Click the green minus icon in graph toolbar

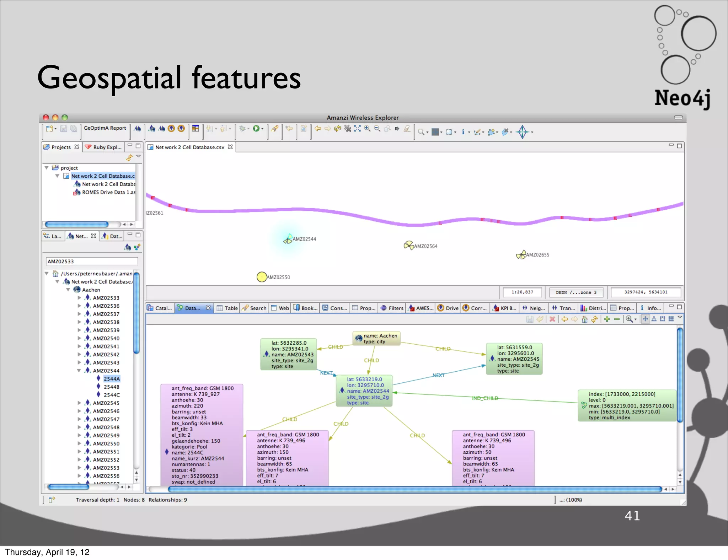point(617,319)
